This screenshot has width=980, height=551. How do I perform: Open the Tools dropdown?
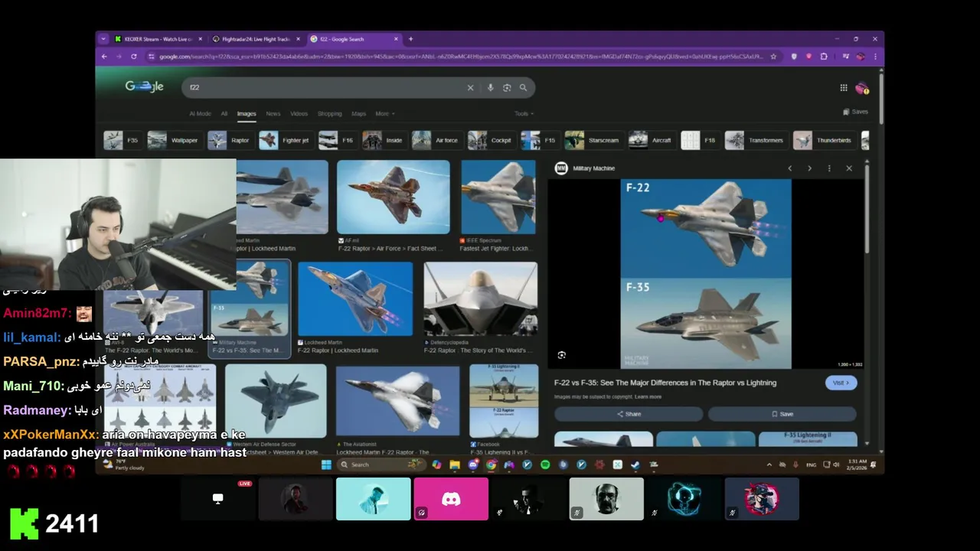click(x=524, y=113)
